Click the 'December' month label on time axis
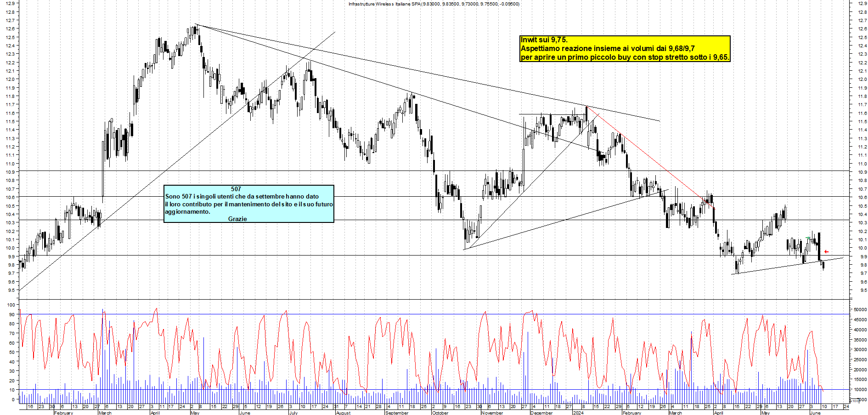Image resolution: width=868 pixels, height=415 pixels. [541, 413]
